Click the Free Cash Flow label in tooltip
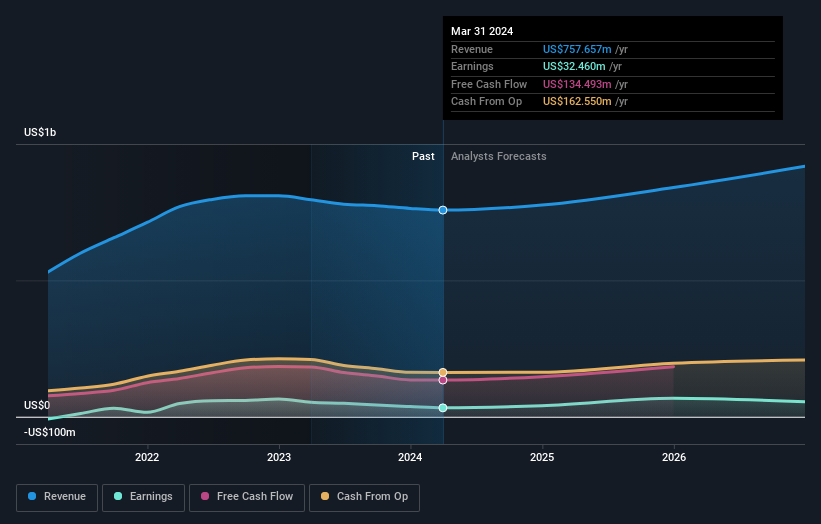 (x=489, y=84)
